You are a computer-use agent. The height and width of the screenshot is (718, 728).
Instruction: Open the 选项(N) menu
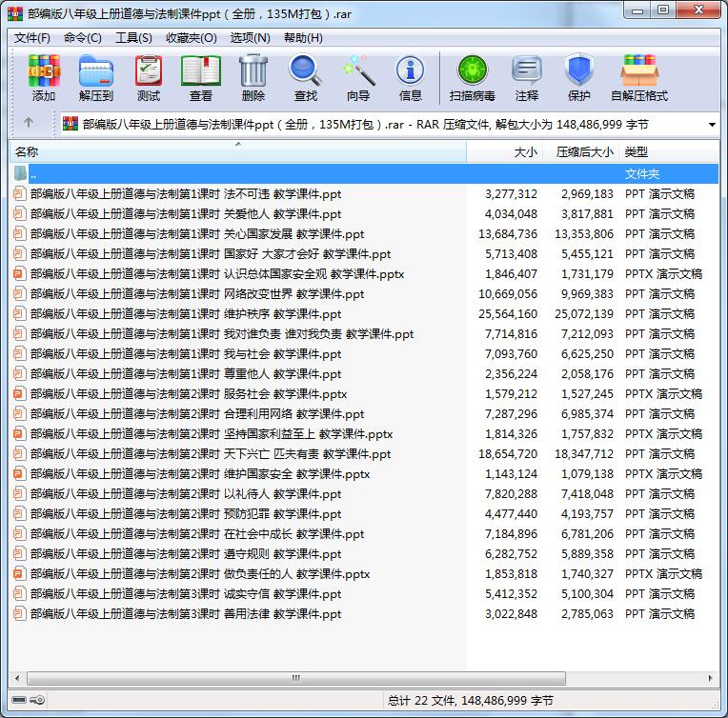pyautogui.click(x=250, y=37)
